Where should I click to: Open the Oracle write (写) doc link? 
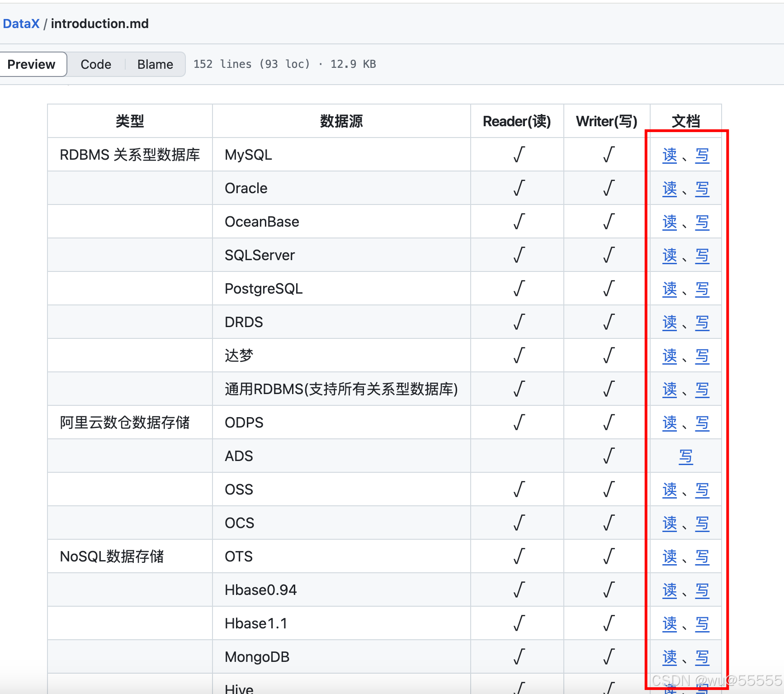pos(702,189)
